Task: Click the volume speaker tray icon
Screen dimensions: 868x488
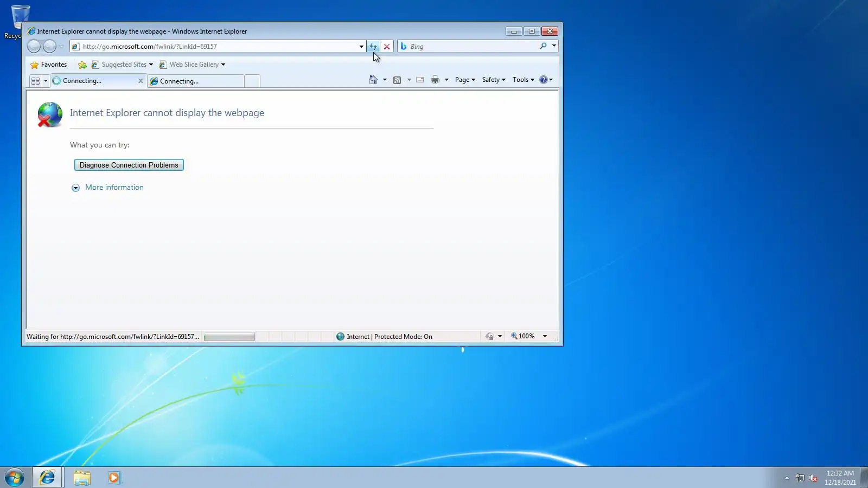Action: tap(813, 478)
